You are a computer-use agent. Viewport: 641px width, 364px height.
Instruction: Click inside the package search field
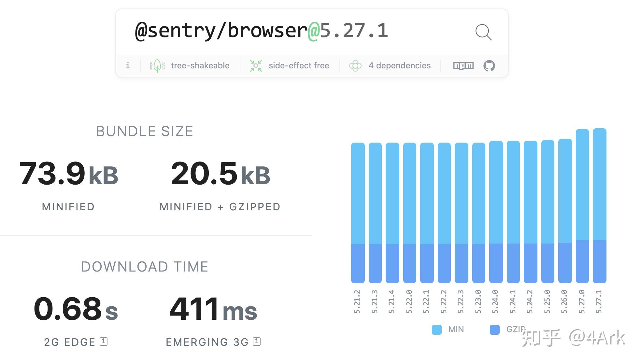coord(261,32)
